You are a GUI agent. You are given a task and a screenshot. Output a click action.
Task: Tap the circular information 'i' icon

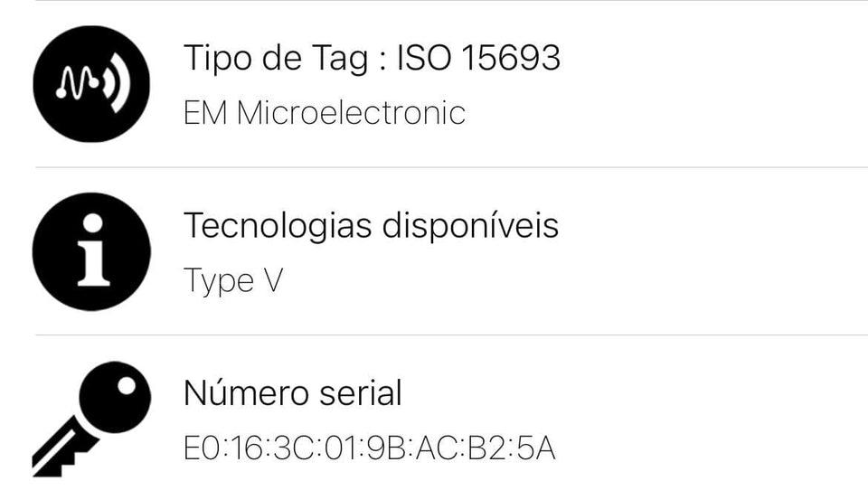(x=91, y=251)
